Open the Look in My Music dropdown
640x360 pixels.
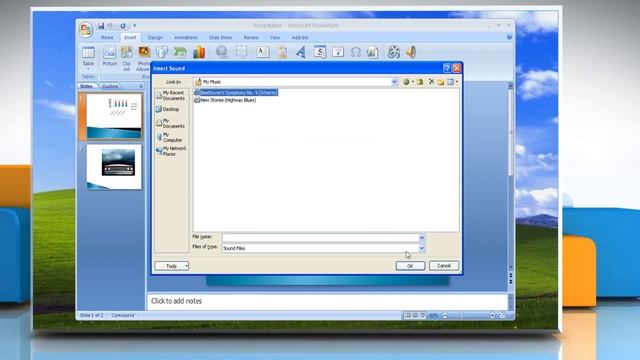394,82
